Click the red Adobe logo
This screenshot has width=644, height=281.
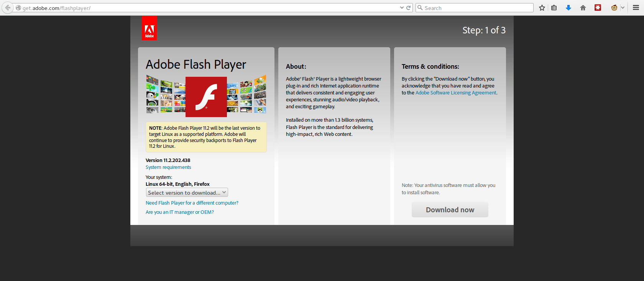[x=149, y=28]
